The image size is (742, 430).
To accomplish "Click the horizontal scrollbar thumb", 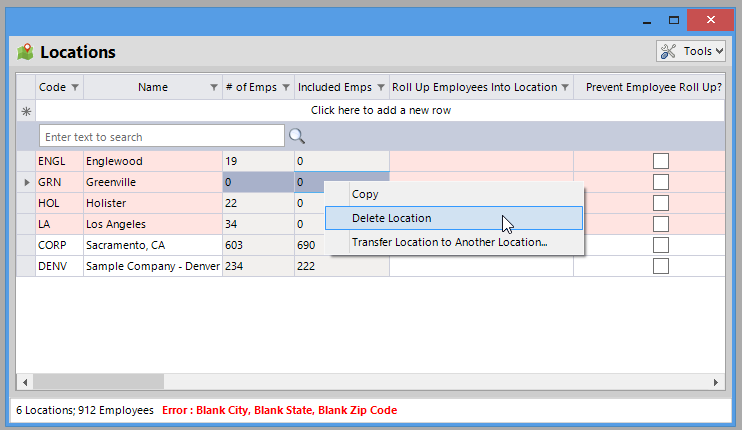I will click(x=98, y=382).
